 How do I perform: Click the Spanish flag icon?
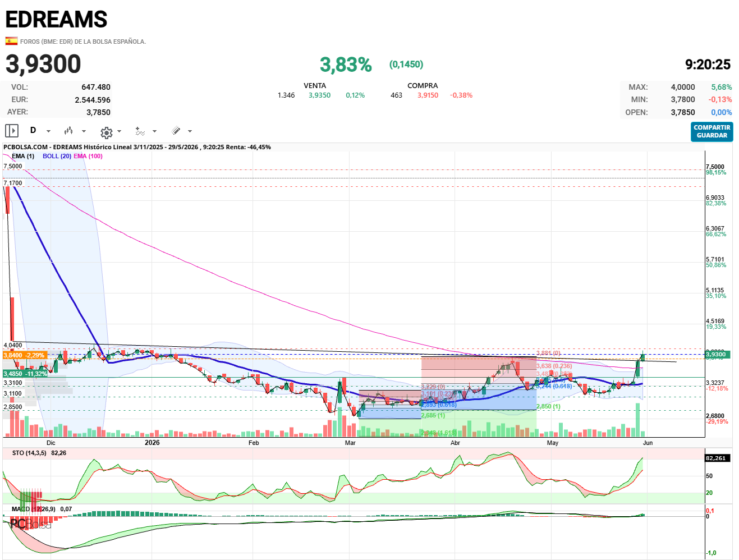(x=11, y=41)
